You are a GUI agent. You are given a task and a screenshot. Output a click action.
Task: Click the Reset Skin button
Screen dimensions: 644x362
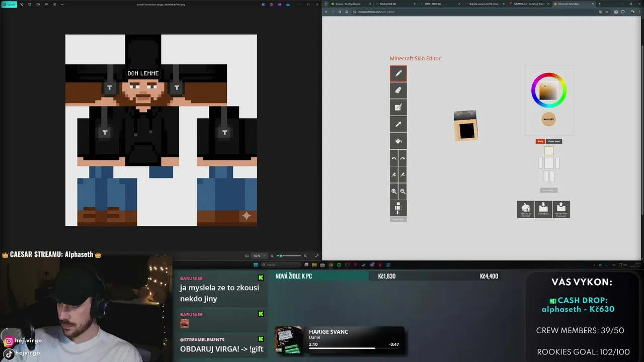click(x=398, y=219)
